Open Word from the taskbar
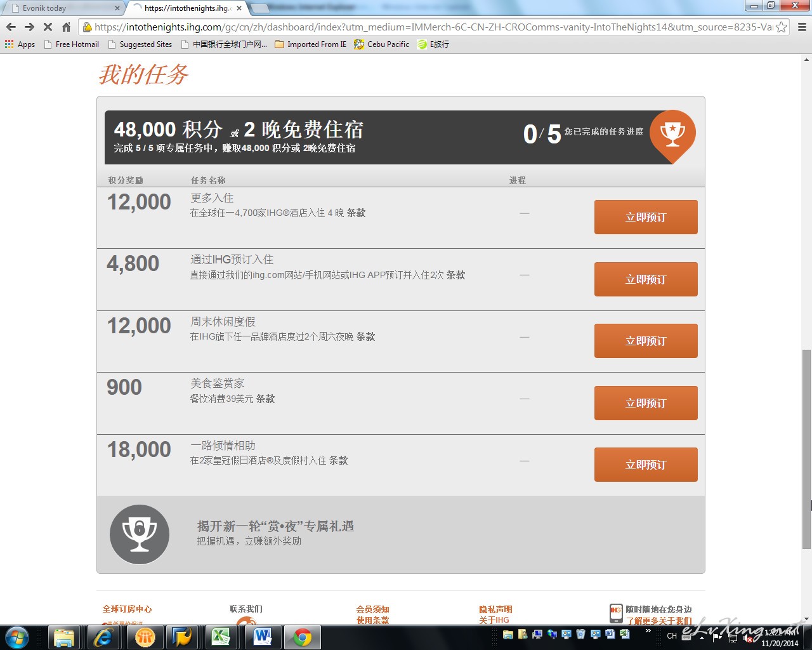 point(262,637)
